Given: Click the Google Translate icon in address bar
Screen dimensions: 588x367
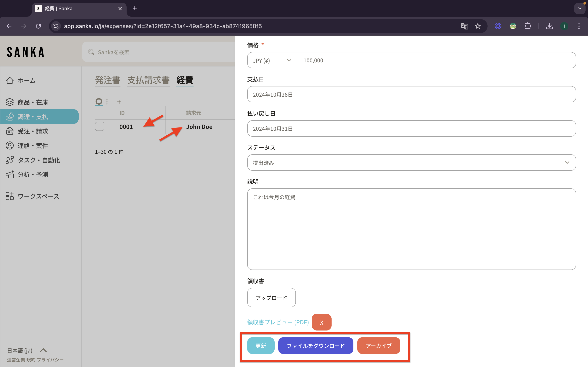Looking at the screenshot, I should (x=464, y=26).
